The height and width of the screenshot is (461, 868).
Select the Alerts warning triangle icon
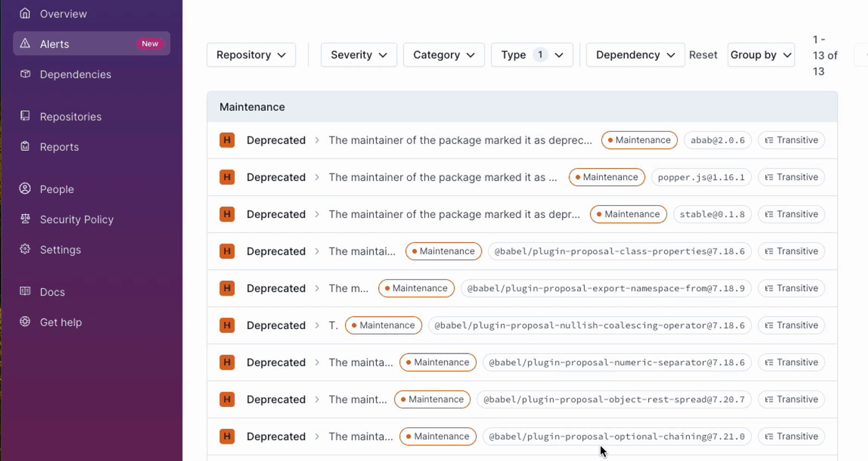point(25,43)
